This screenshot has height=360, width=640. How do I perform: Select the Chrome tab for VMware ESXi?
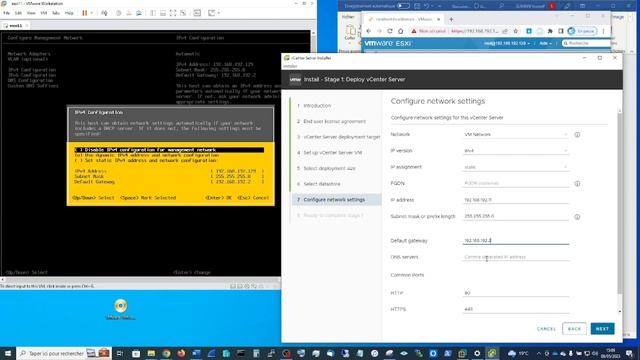pos(402,19)
